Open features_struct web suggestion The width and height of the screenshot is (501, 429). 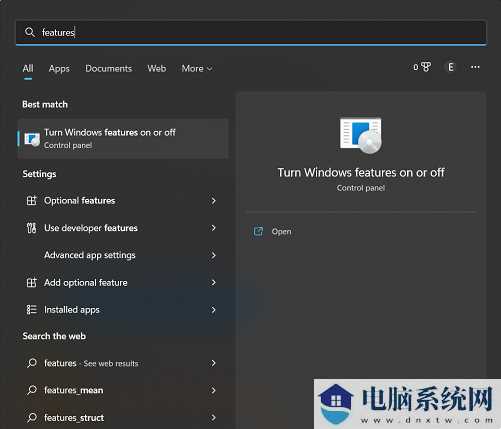(123, 417)
